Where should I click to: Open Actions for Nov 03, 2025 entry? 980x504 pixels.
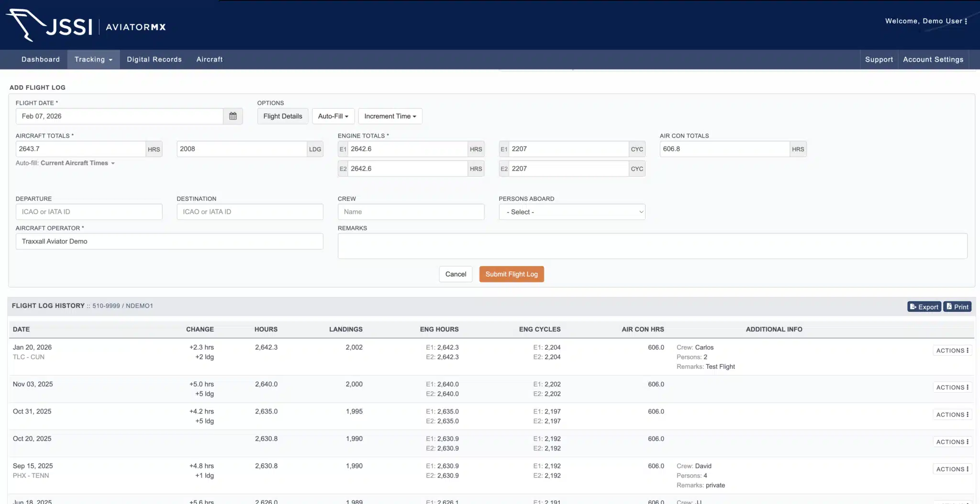[952, 387]
